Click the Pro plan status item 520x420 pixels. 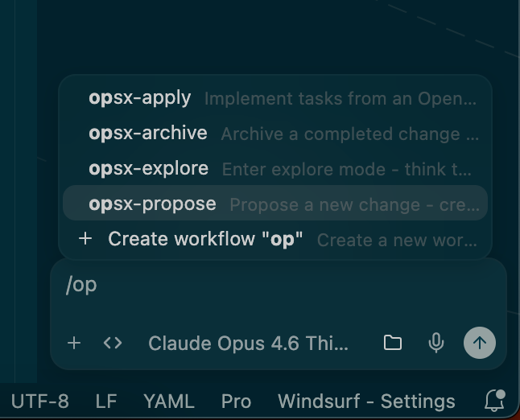click(236, 401)
